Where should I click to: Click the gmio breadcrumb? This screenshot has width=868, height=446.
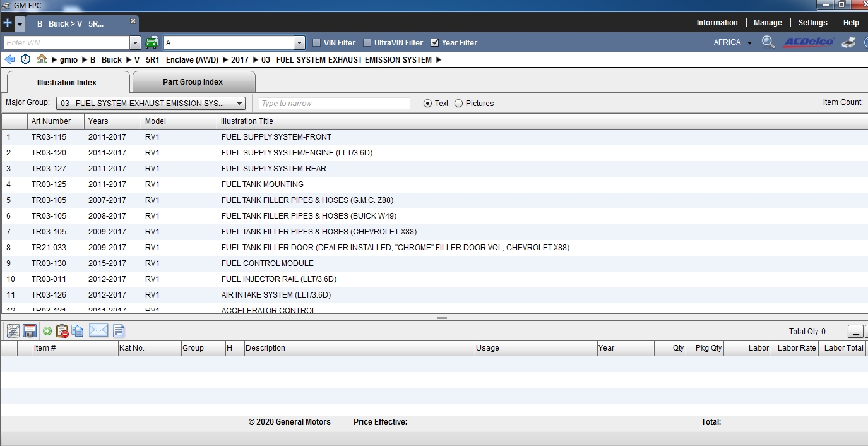point(69,60)
